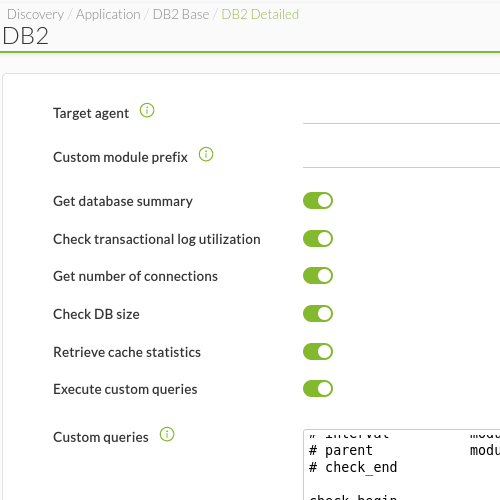Click the '# check_end' line in queries box
Viewport: 500px width, 500px height.
pos(353,467)
